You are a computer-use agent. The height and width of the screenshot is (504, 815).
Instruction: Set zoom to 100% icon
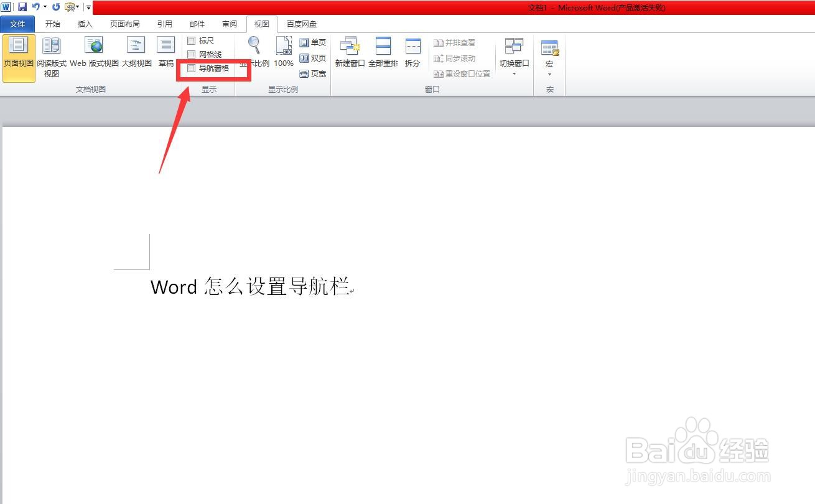coord(284,52)
